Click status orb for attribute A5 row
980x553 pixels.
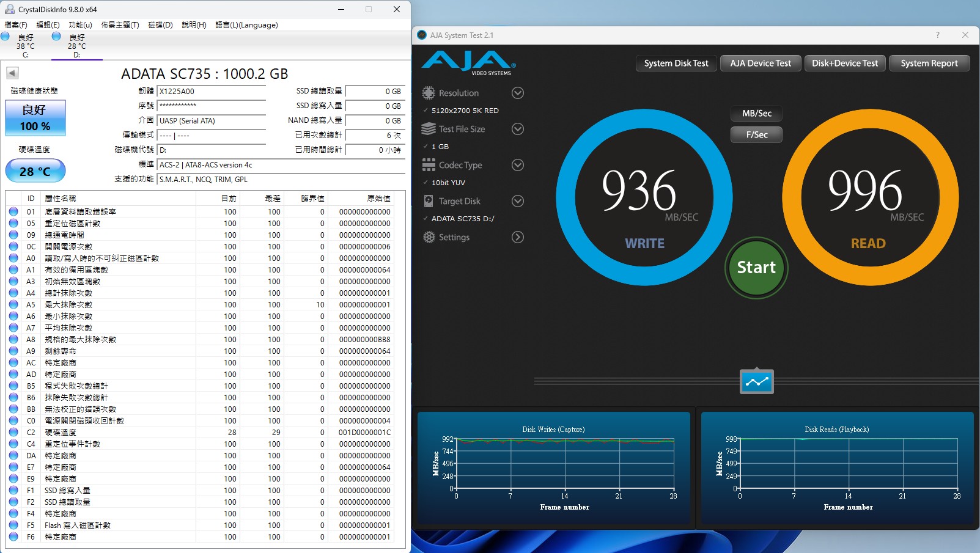click(x=13, y=304)
